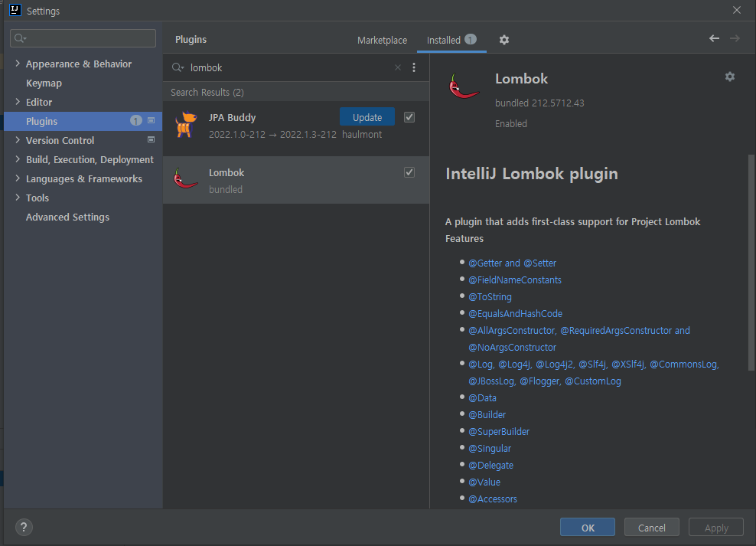Click bundled 212.5712.43 version text
This screenshot has width=756, height=546.
(539, 103)
